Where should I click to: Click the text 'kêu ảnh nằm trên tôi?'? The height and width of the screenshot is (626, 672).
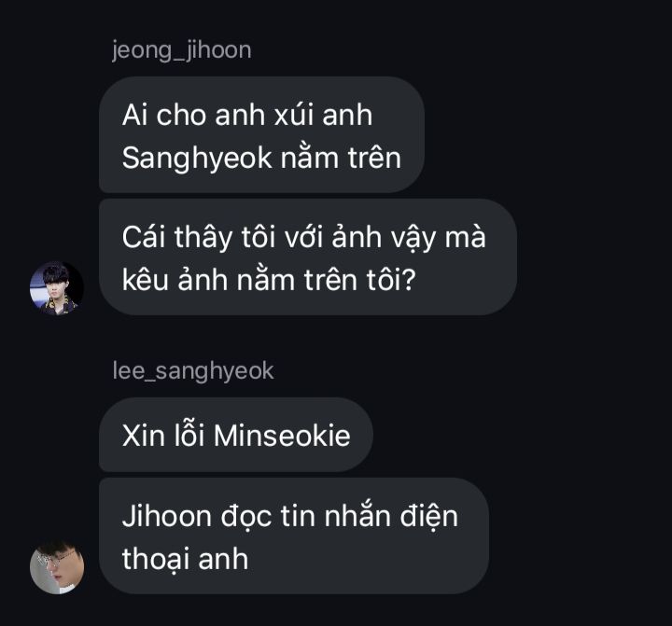269,280
